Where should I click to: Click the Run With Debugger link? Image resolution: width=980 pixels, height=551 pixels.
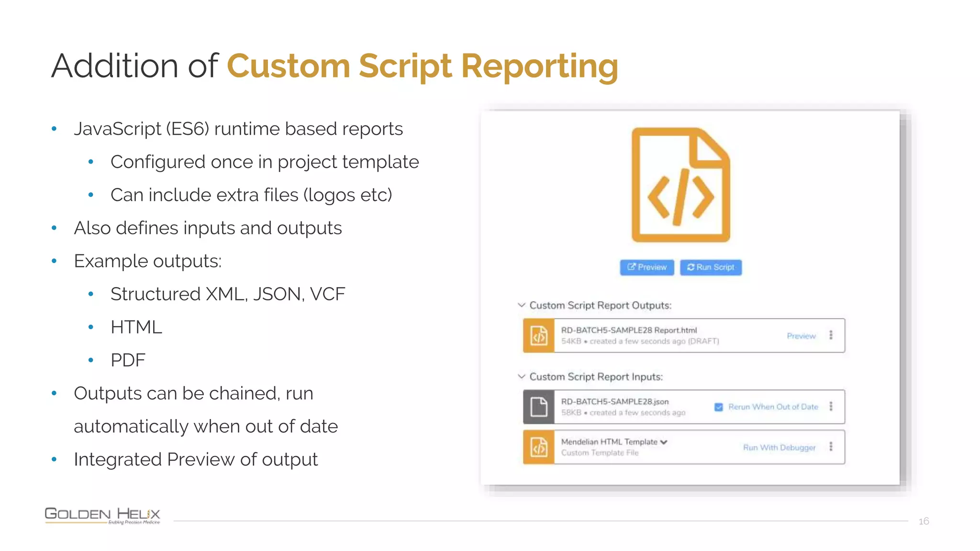click(779, 447)
